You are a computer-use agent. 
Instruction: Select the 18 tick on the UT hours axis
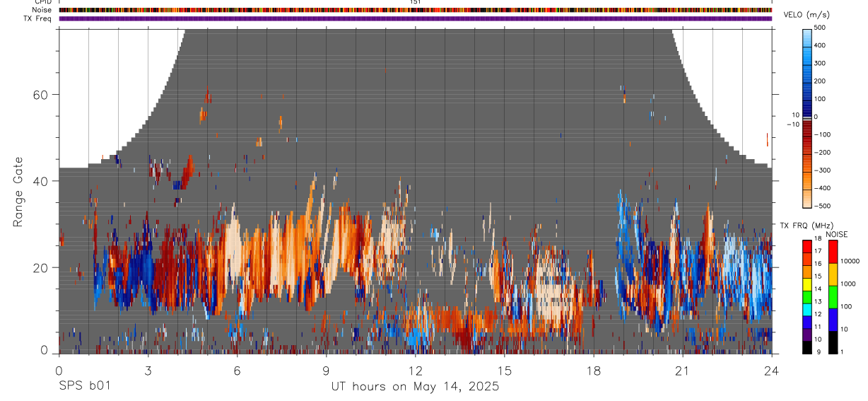pyautogui.click(x=594, y=371)
